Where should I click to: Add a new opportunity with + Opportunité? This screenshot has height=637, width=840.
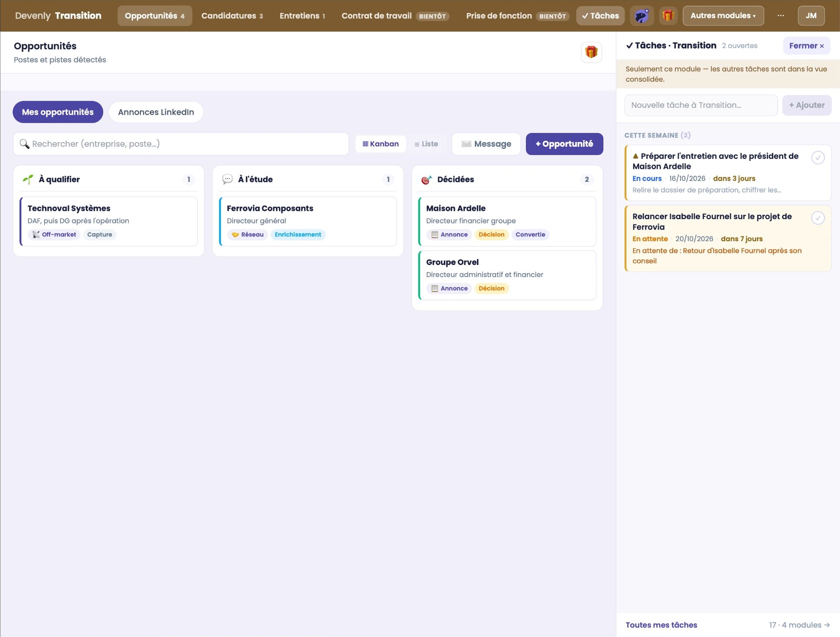564,144
